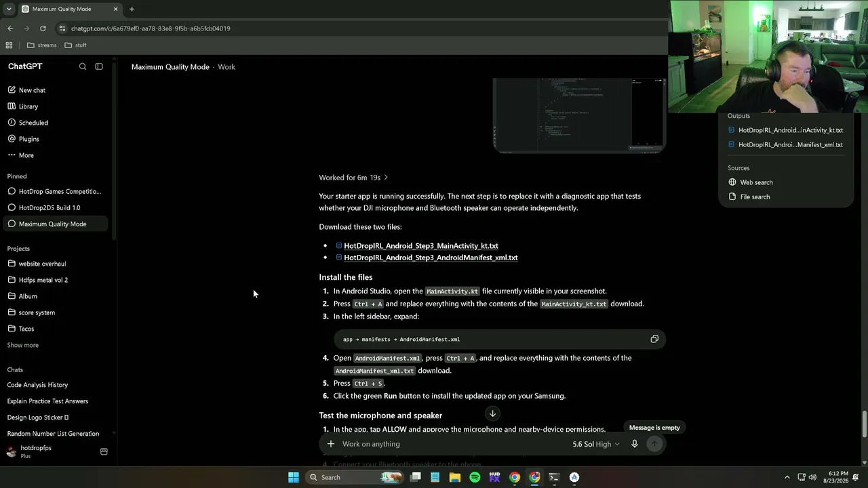The image size is (868, 488).
Task: Open the Work mode label in the header
Action: tap(226, 67)
